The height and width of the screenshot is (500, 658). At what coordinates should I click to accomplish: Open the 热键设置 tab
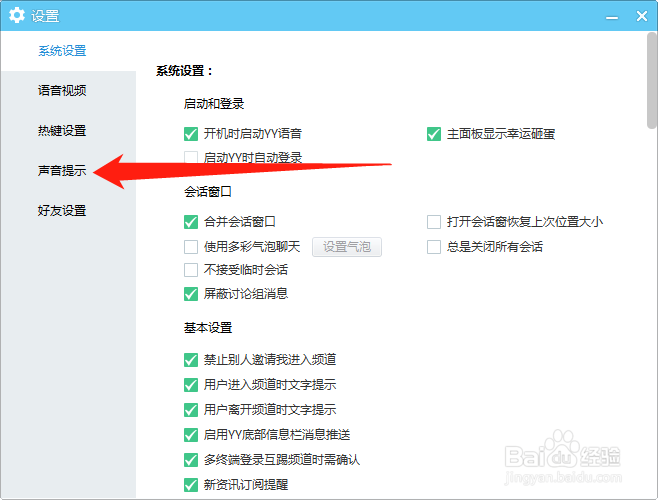click(x=62, y=131)
